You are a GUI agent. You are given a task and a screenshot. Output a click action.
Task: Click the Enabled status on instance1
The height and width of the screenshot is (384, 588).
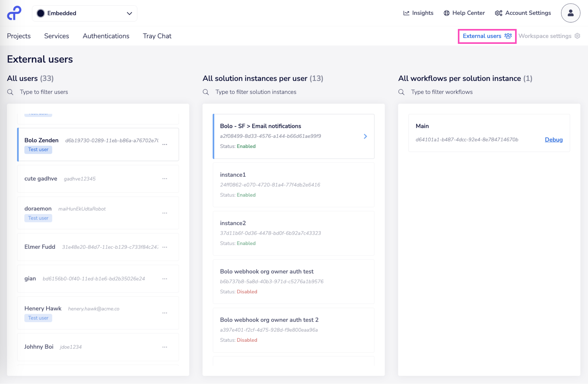click(x=246, y=195)
